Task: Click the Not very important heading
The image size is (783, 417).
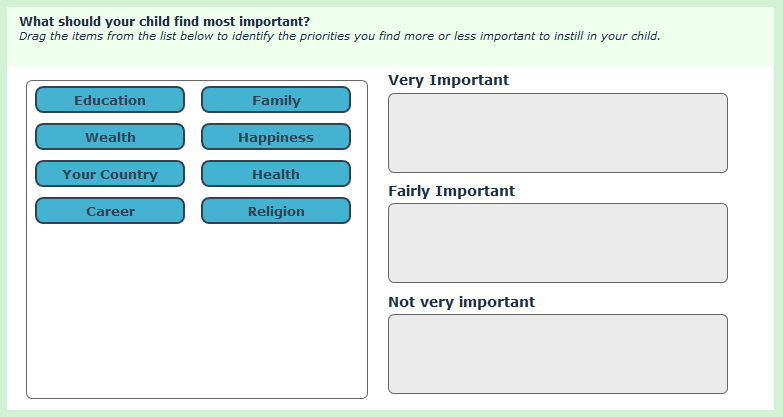Action: [x=461, y=302]
